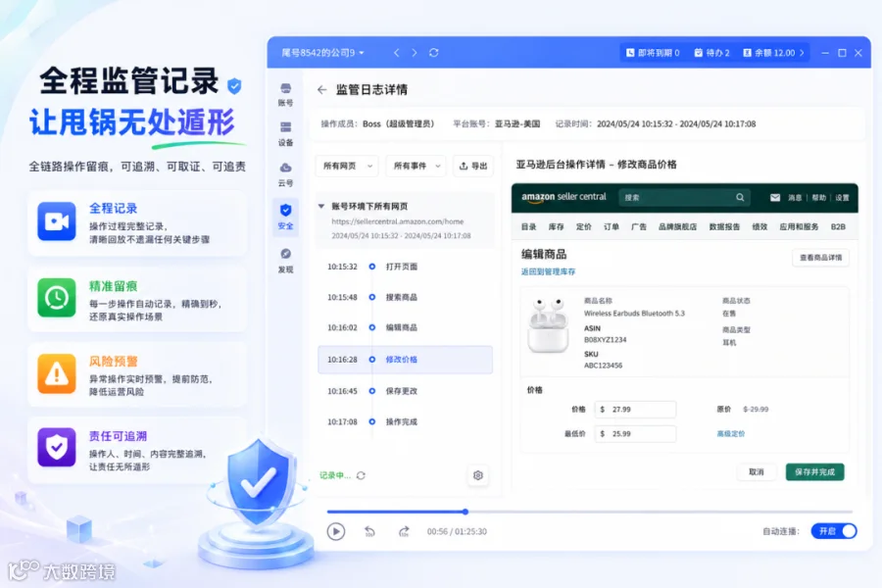Select the 10:16:02 编辑商品 log entry
The image size is (882, 588).
405,327
